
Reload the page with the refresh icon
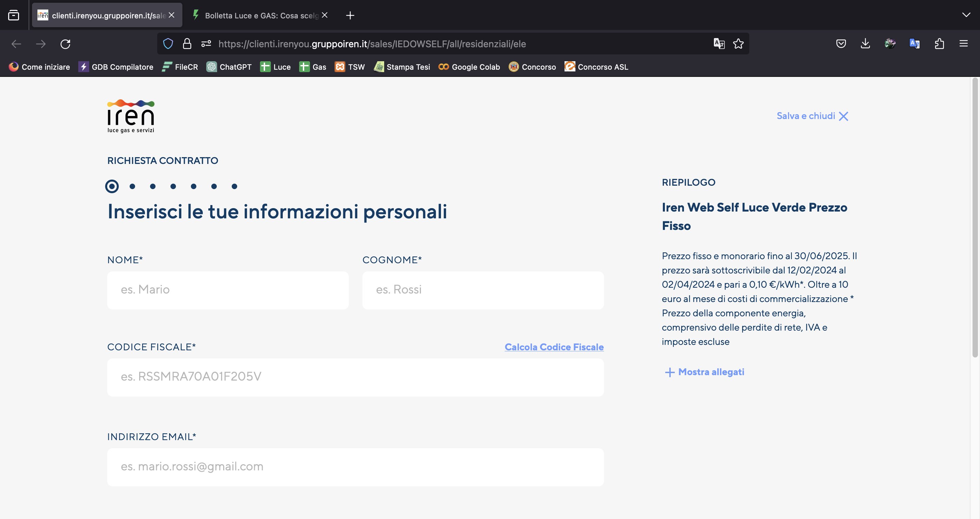tap(65, 44)
